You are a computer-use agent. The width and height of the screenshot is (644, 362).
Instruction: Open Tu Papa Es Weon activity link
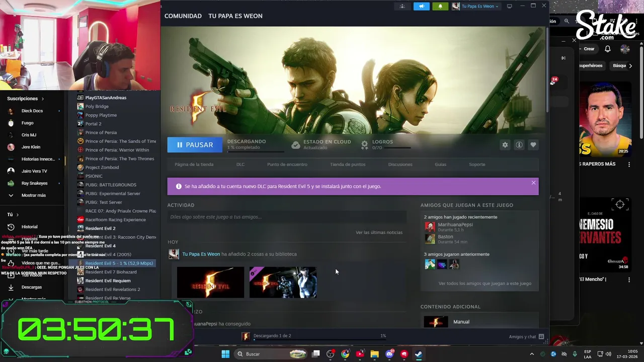[x=201, y=254]
